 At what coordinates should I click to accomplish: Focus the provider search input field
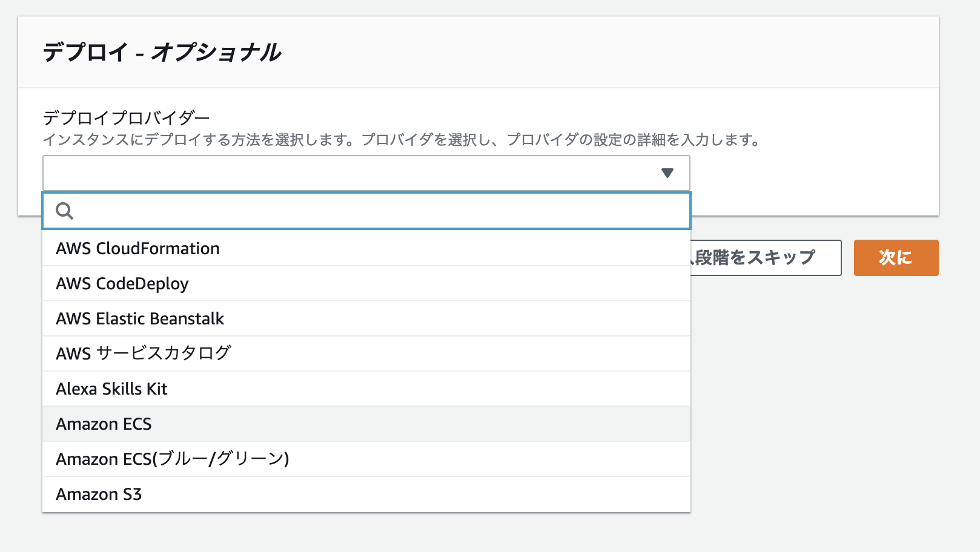click(x=366, y=211)
